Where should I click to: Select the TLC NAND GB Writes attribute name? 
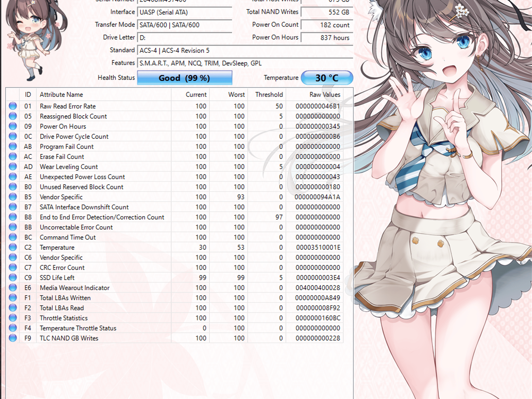point(69,338)
